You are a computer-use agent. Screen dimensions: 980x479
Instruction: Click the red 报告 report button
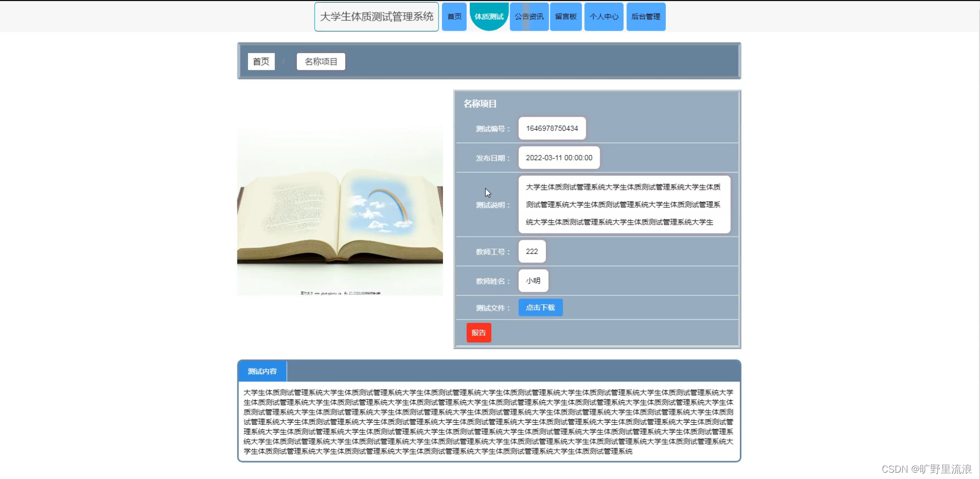[479, 332]
